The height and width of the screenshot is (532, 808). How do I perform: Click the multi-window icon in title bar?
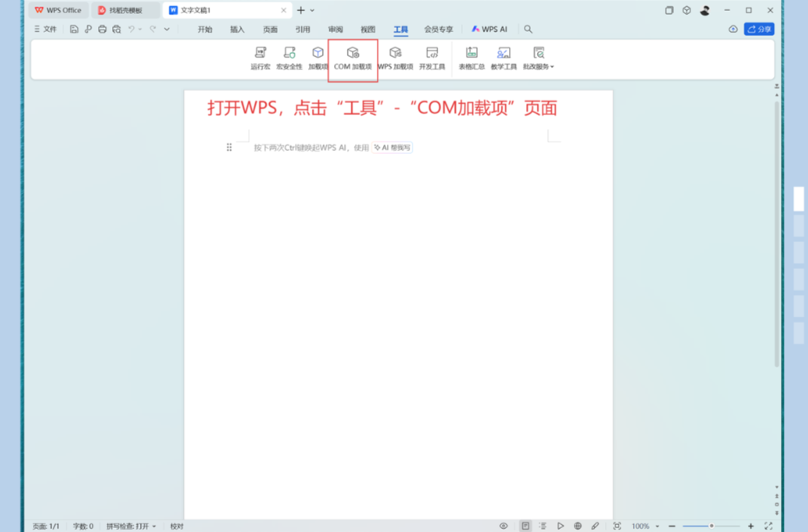pos(669,10)
